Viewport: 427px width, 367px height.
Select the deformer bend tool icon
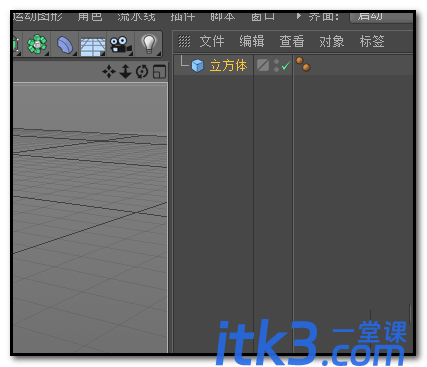tap(65, 44)
